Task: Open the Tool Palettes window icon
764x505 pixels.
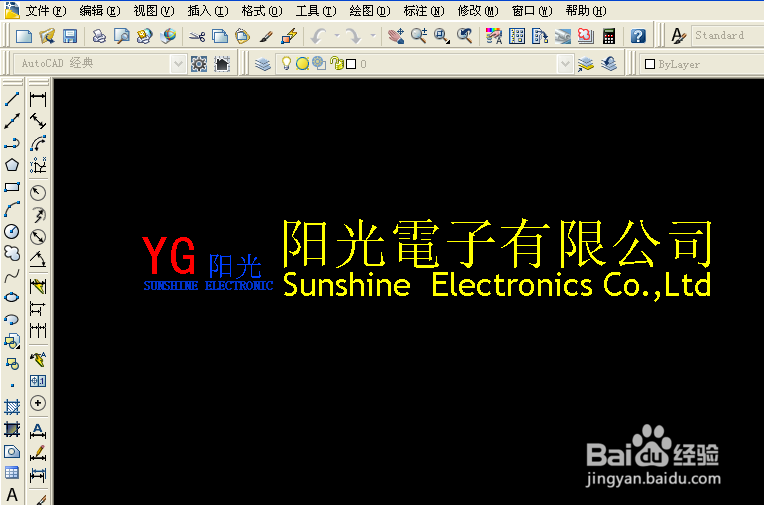Action: (x=540, y=36)
